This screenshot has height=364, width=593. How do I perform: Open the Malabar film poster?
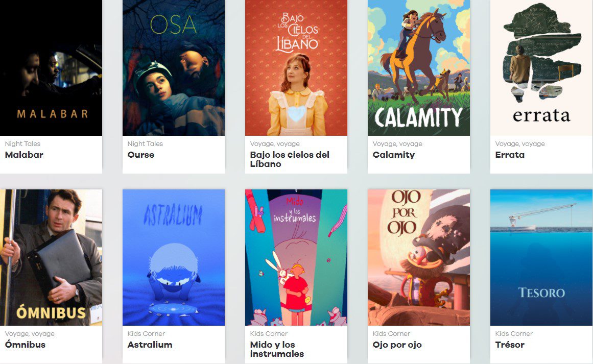[51, 68]
